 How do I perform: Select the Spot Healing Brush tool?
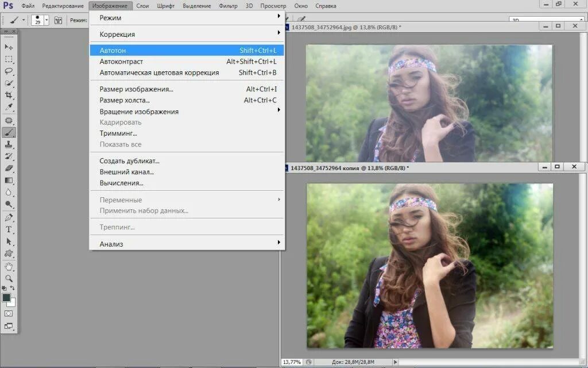[9, 121]
